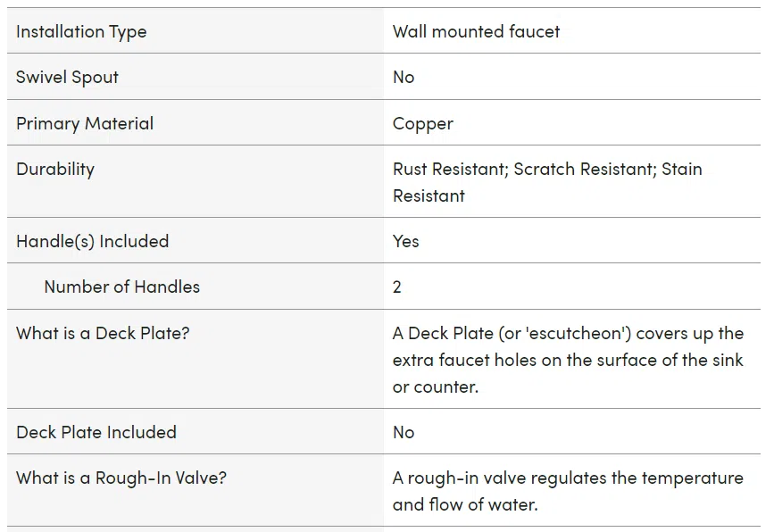Select the Swivel Spout No value
Screen dimensions: 774x532
404,77
